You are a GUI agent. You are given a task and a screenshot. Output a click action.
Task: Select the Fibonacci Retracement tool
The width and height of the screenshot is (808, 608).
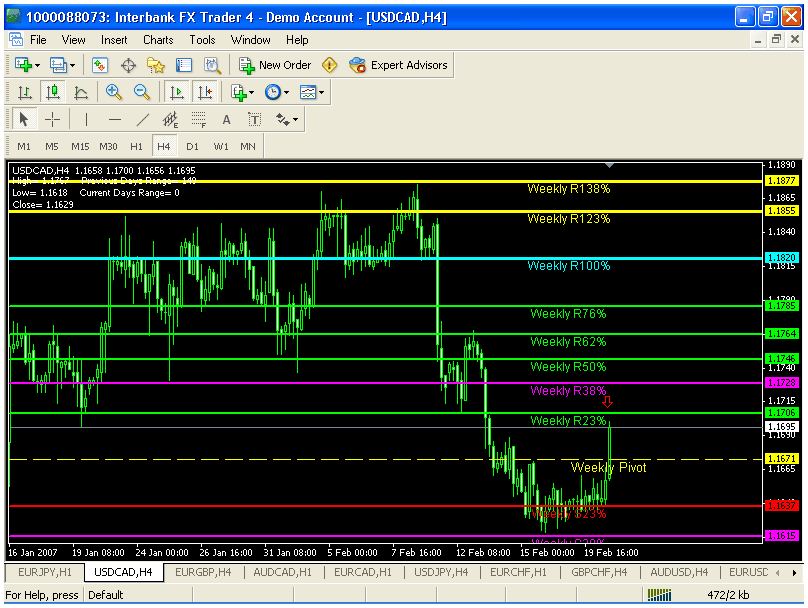click(x=198, y=119)
